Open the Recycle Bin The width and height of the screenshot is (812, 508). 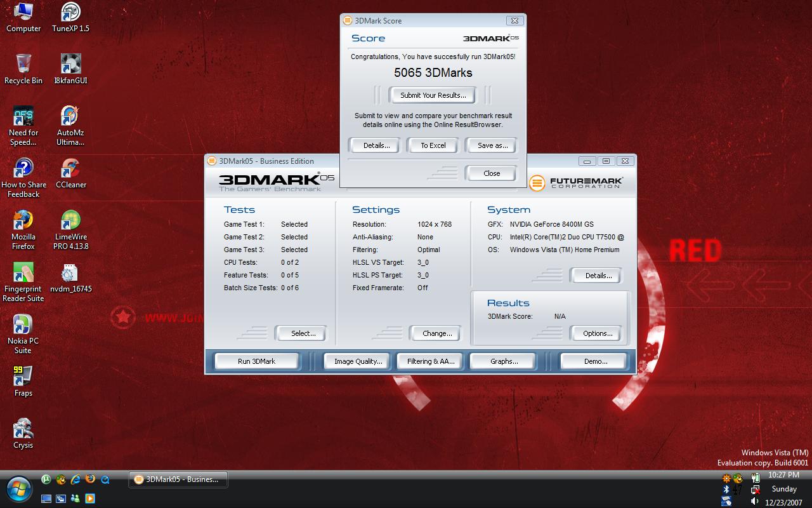(23, 69)
